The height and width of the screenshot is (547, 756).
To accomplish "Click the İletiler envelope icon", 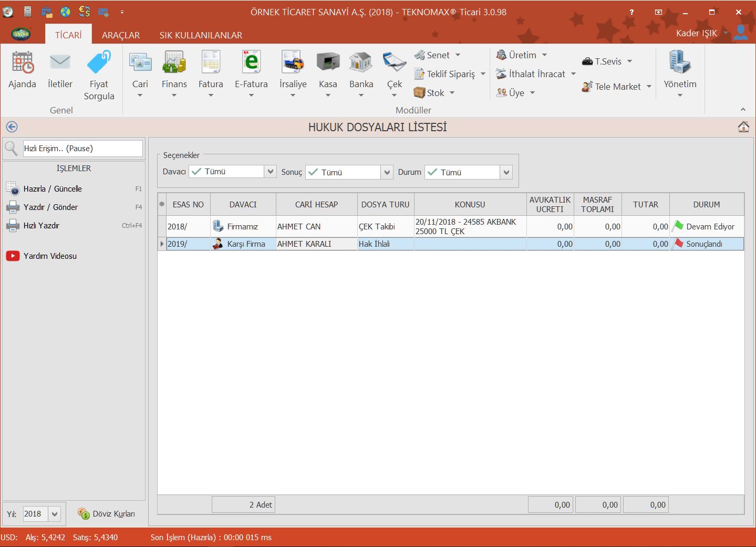I will point(60,63).
